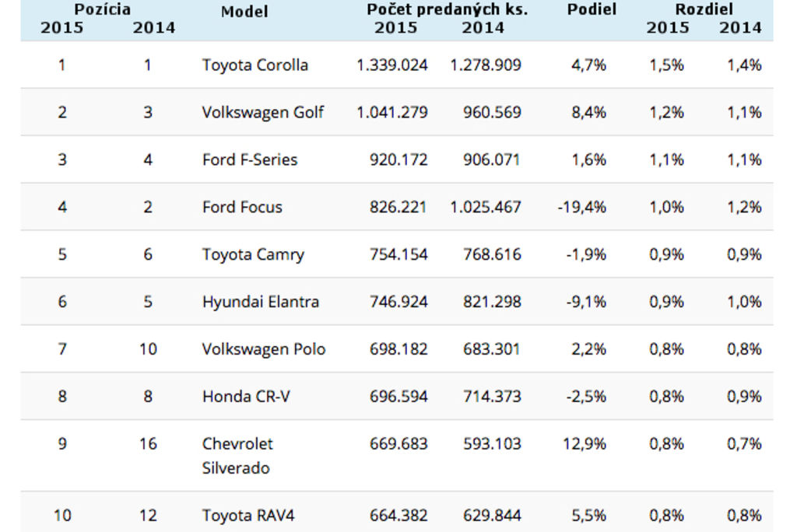Viewport: 797px width, 532px height.
Task: Click the Počet predaných ks. header
Action: pos(447,9)
